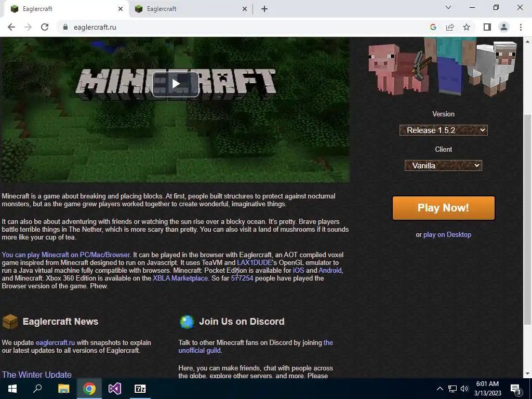Open the XBLA Marketplace link
The image size is (532, 399).
coord(180,278)
